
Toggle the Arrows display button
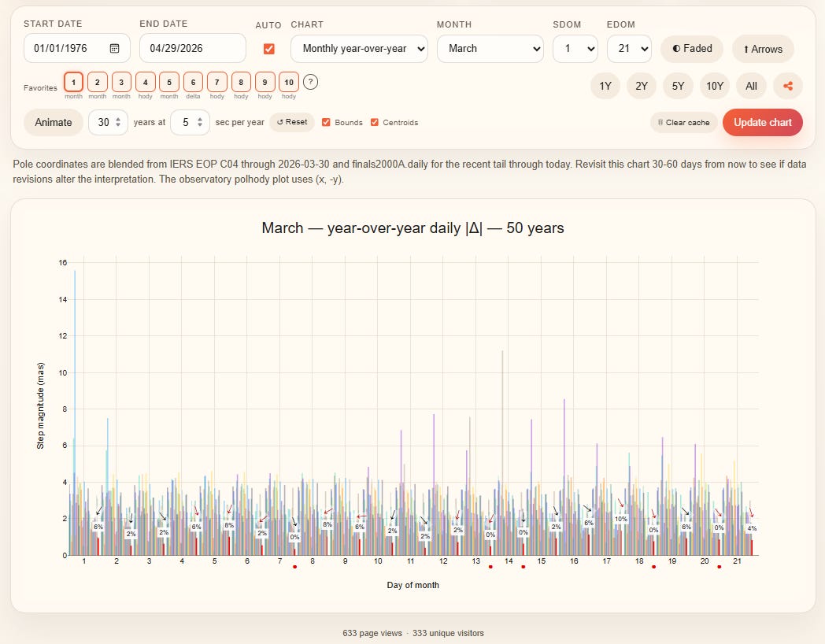762,49
